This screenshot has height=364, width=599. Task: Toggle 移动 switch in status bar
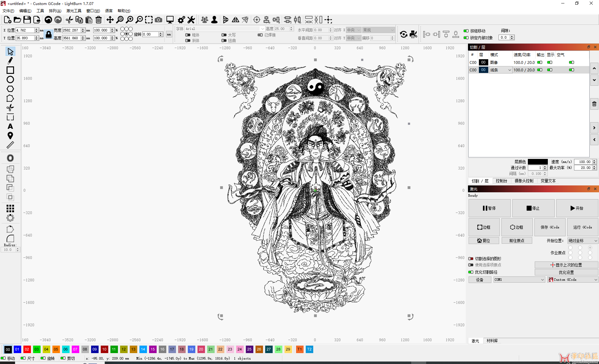pyautogui.click(x=3, y=358)
